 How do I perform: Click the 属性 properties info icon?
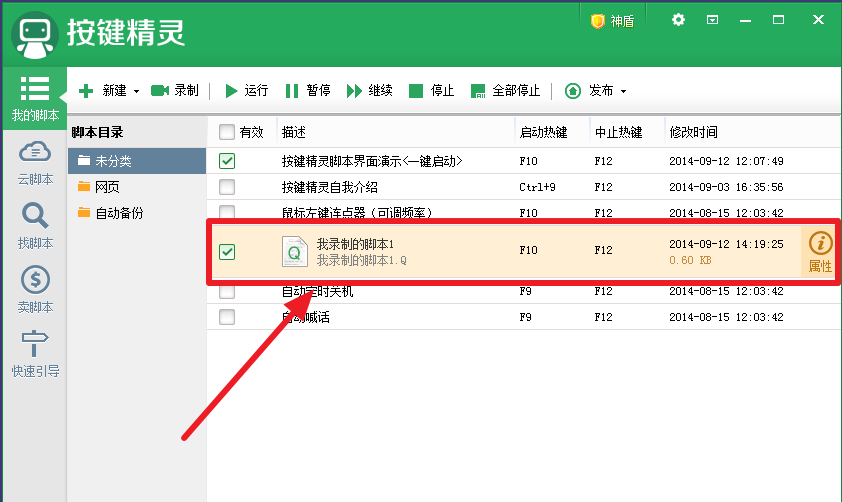(820, 253)
